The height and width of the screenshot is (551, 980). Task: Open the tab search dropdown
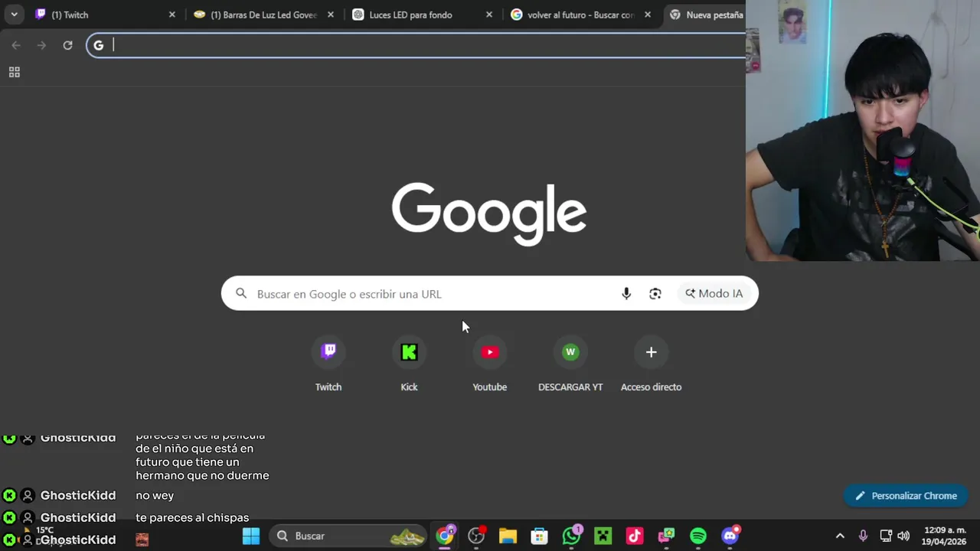point(14,15)
